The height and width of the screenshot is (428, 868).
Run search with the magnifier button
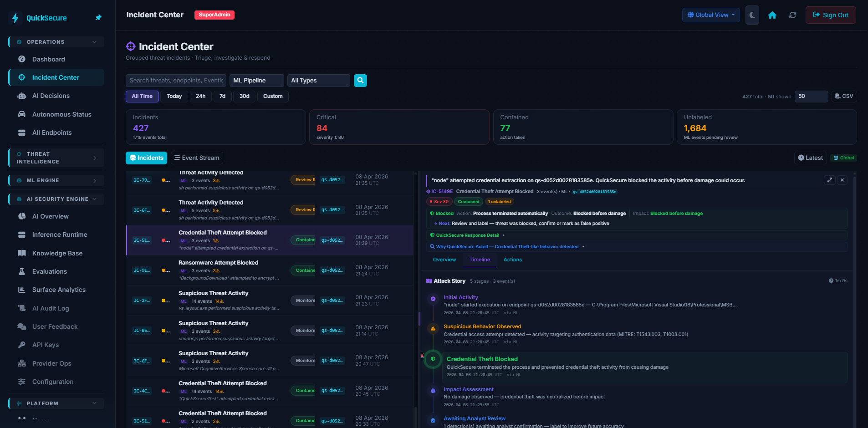[360, 81]
